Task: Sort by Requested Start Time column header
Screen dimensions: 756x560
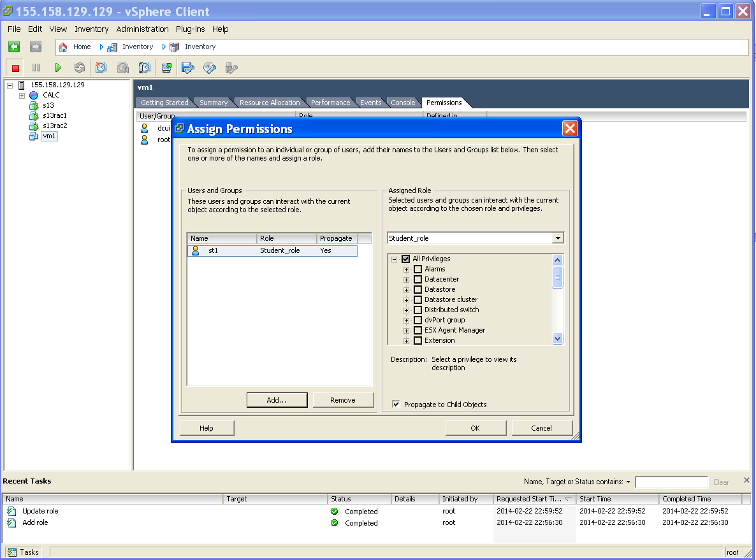Action: (534, 499)
